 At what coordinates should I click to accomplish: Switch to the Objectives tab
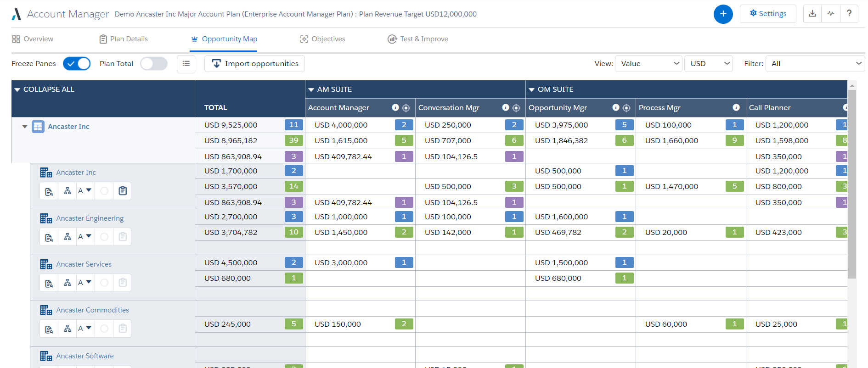click(322, 39)
